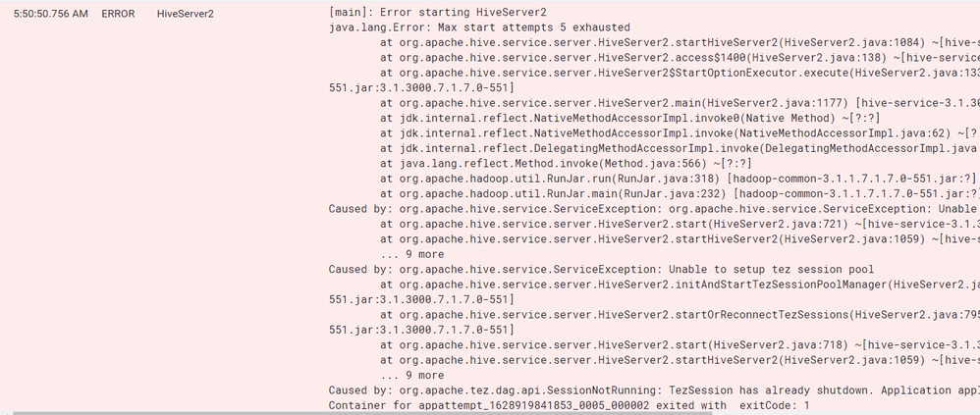Click the SessionNotRunning "TezSession has already shutdown" line

(x=654, y=390)
